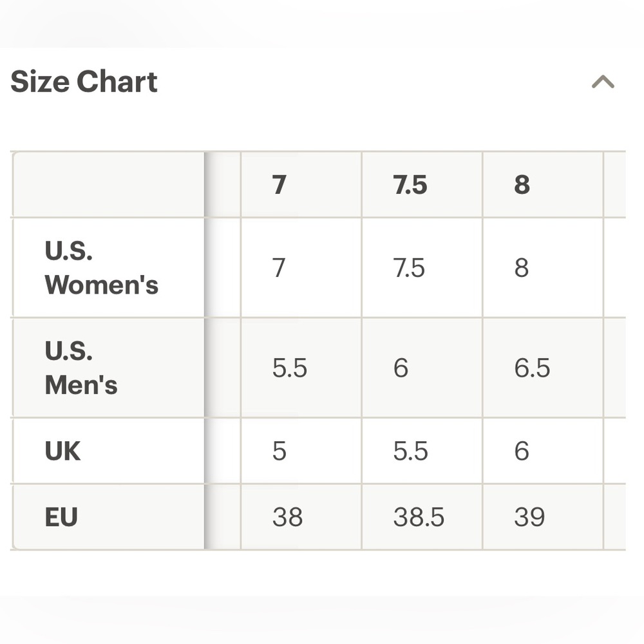Click U.S. Women's value 7.5 cell

(x=422, y=268)
